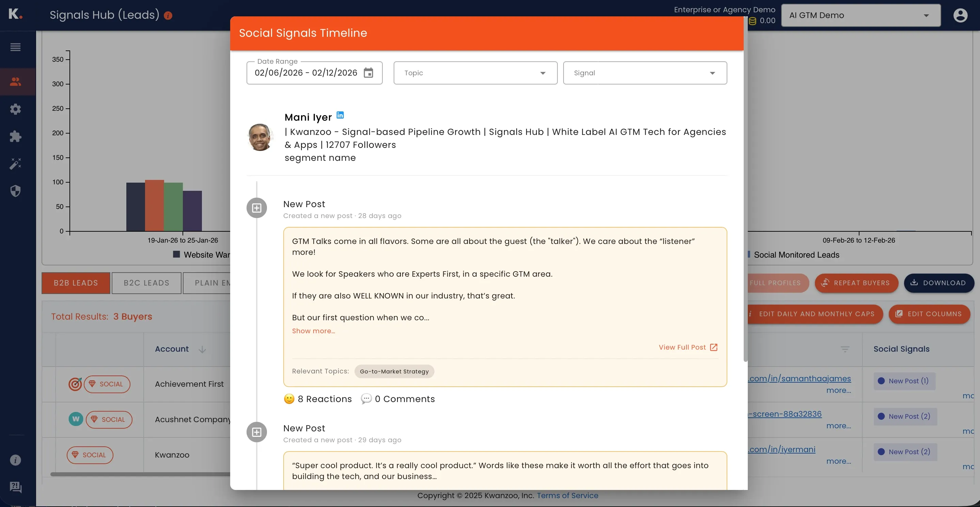Click the user account avatar icon
This screenshot has width=980, height=507.
(960, 15)
